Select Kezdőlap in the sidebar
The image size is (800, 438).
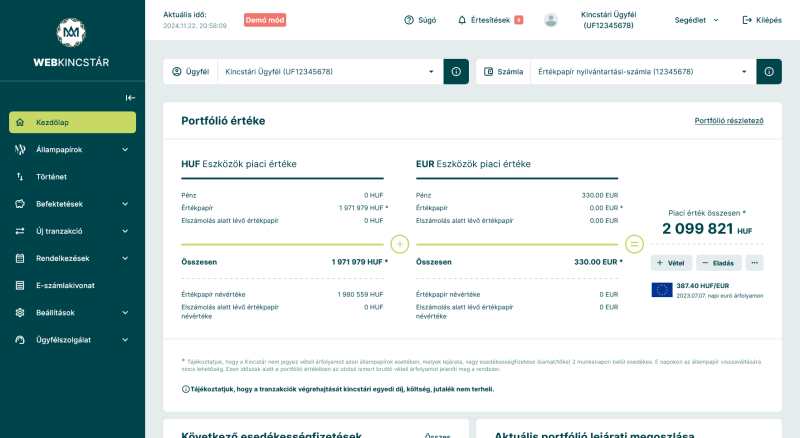point(72,123)
